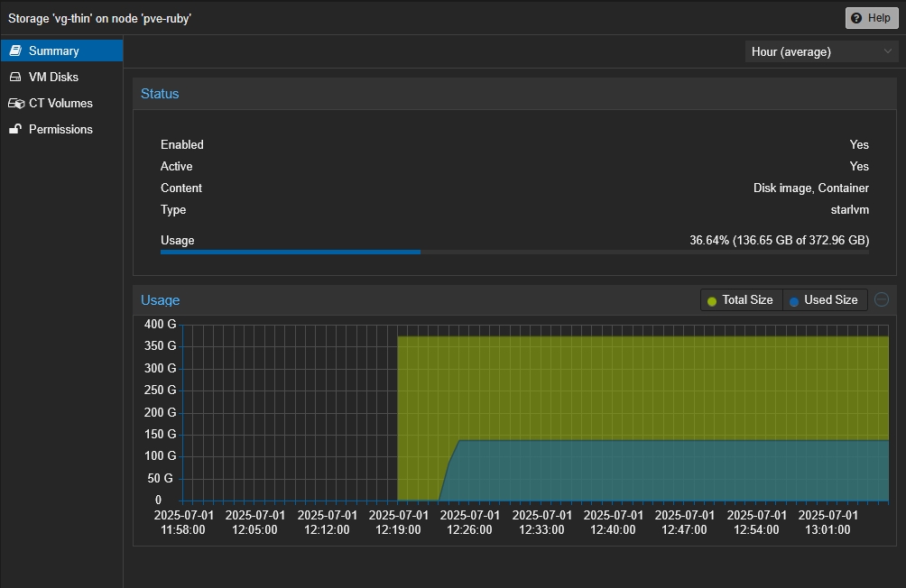Open the Permissions section
This screenshot has width=906, height=588.
point(61,129)
